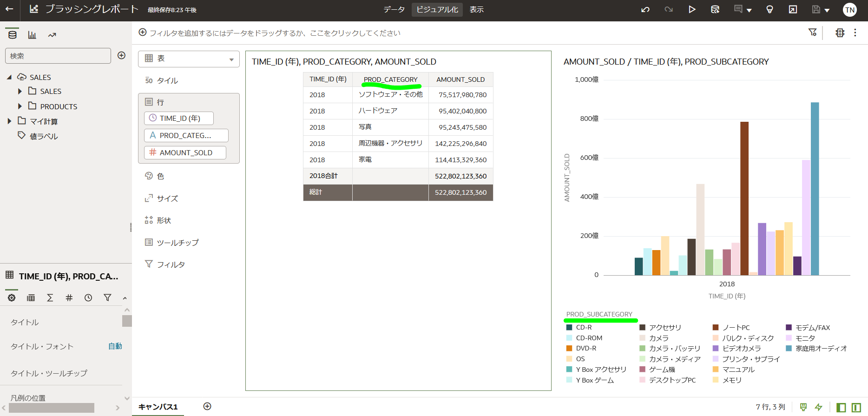The height and width of the screenshot is (416, 868).
Task: Click the redo icon in the header
Action: coord(669,9)
